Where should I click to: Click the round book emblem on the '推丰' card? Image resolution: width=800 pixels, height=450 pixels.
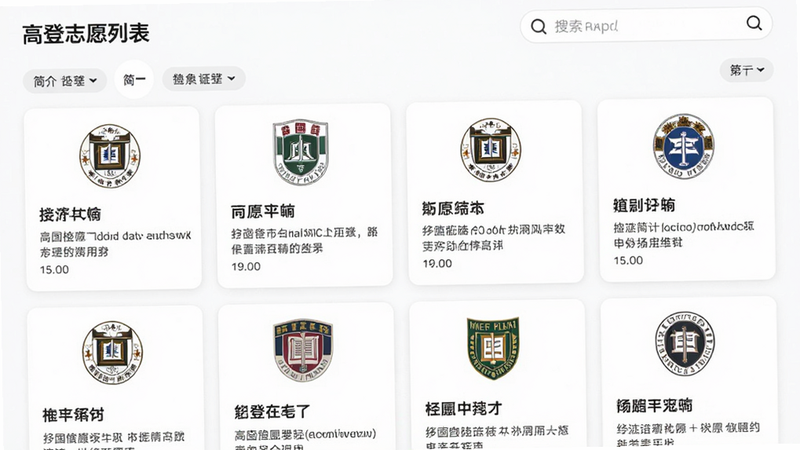pyautogui.click(x=112, y=353)
